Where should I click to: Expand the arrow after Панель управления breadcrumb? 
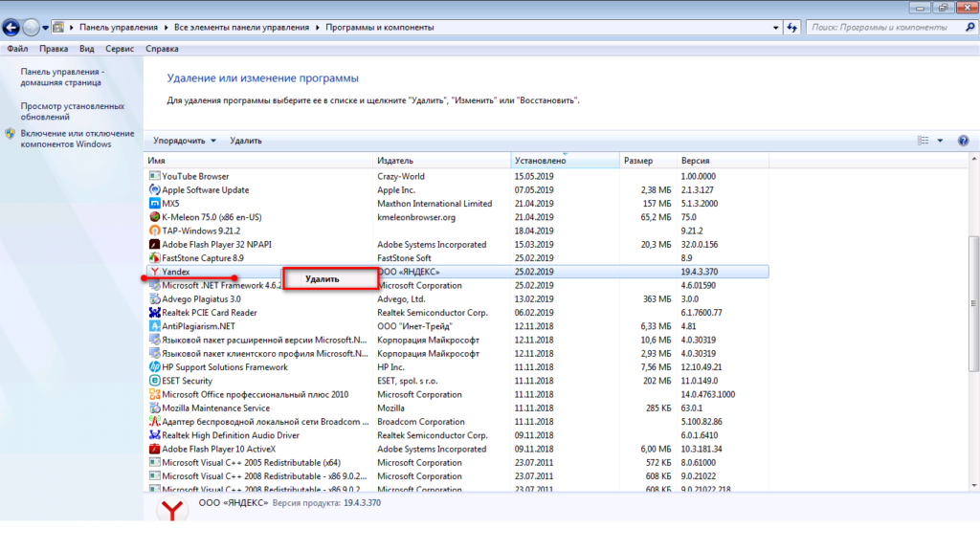(x=167, y=28)
